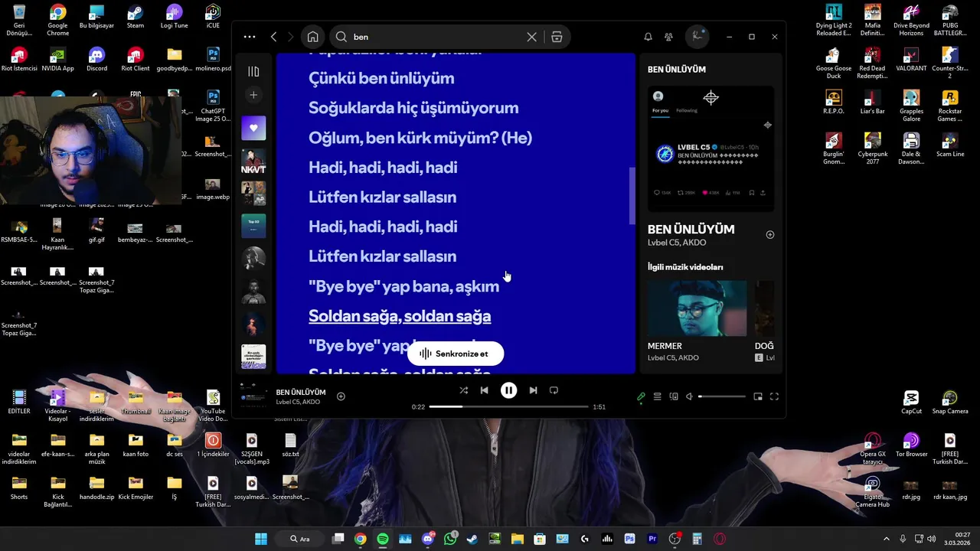Open the Steam desktop shortcut
Viewport: 980px width, 551px height.
(136, 17)
